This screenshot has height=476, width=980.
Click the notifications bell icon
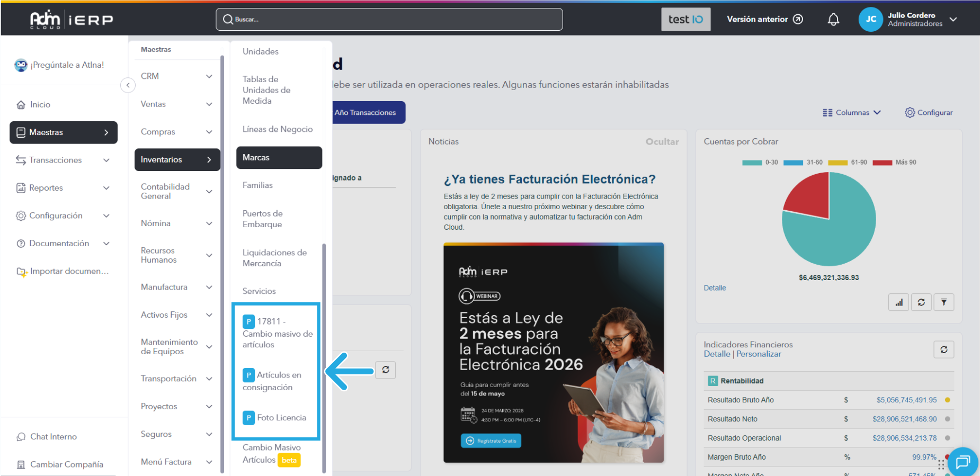coord(833,20)
